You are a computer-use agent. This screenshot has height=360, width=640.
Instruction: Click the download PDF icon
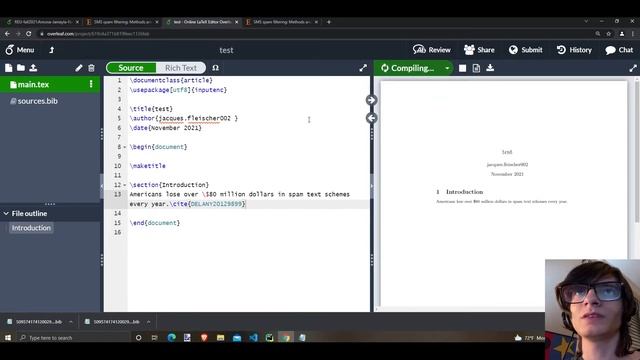[490, 68]
